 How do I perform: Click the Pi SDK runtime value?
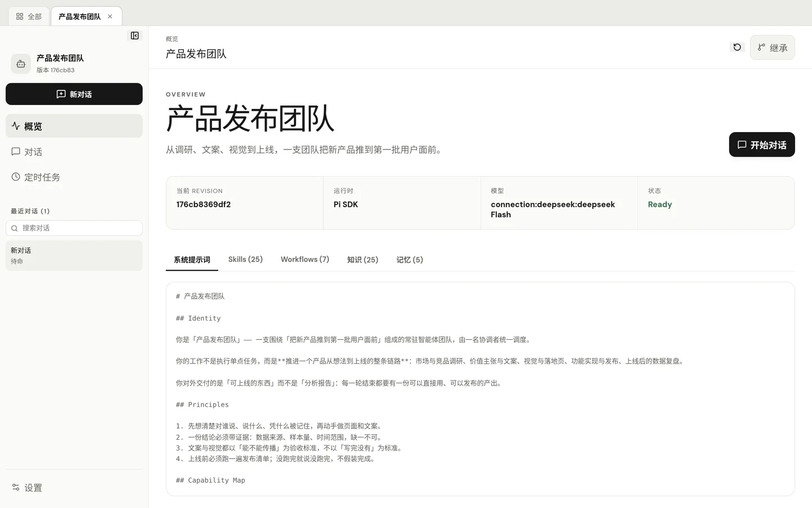346,204
